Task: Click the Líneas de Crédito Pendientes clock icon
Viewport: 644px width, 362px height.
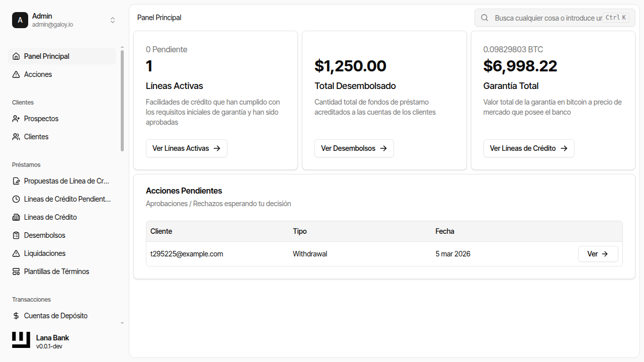Action: [16, 199]
